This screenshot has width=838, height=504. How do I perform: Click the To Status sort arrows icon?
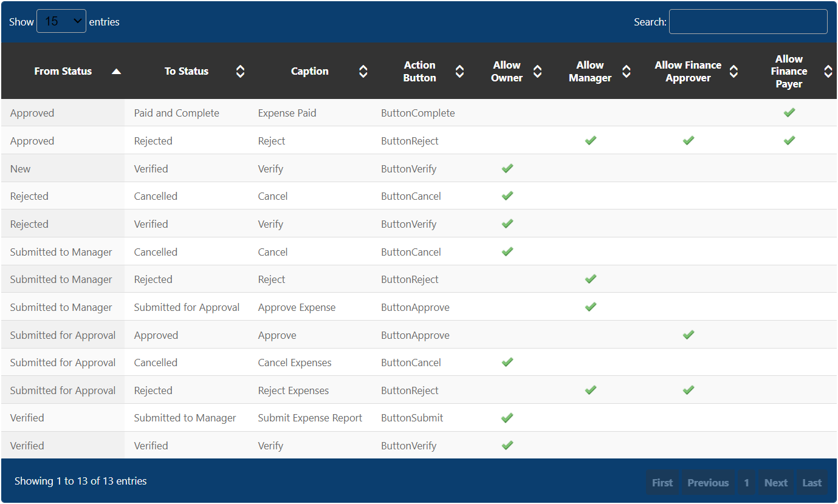pos(240,72)
